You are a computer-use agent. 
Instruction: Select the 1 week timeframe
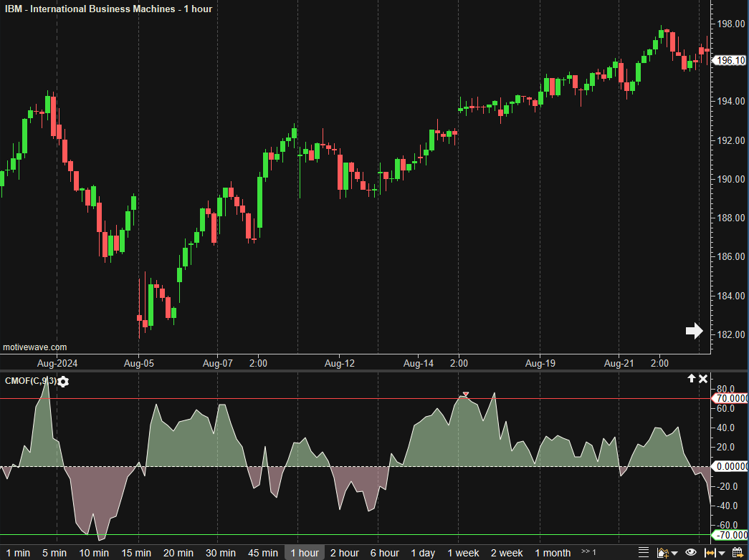tap(463, 553)
